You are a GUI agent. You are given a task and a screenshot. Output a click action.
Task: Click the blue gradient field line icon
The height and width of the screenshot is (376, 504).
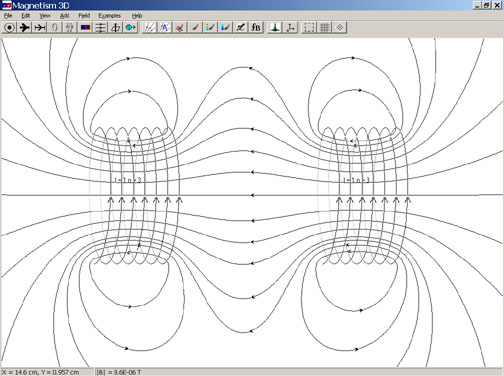pos(225,27)
